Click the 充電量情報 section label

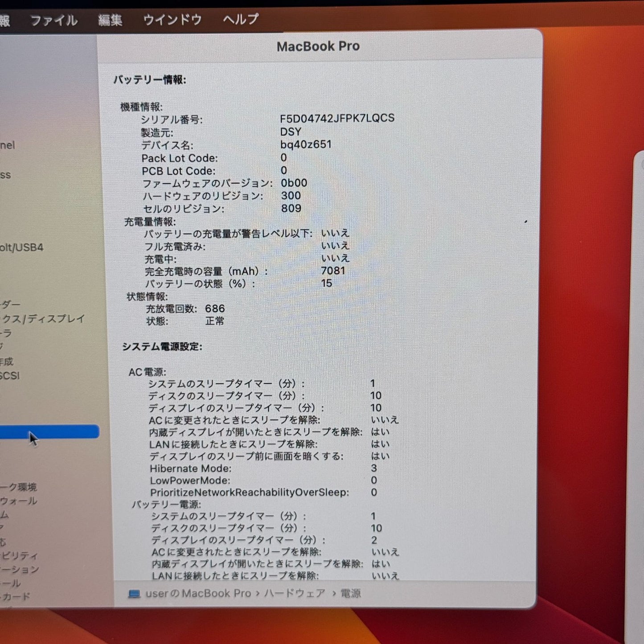[x=150, y=222]
